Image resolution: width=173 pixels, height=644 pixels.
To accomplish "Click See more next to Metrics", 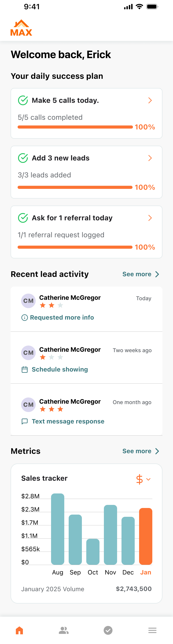I will 140,451.
